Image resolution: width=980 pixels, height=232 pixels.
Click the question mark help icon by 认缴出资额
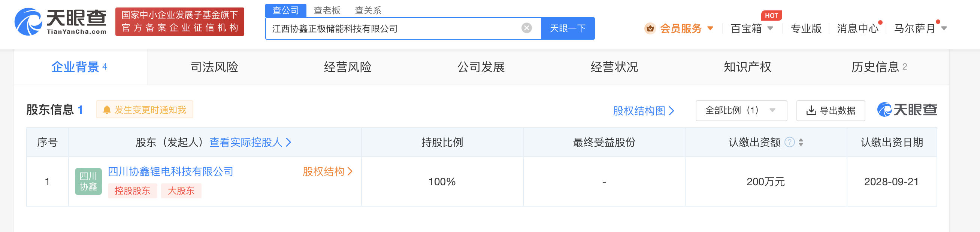click(790, 143)
